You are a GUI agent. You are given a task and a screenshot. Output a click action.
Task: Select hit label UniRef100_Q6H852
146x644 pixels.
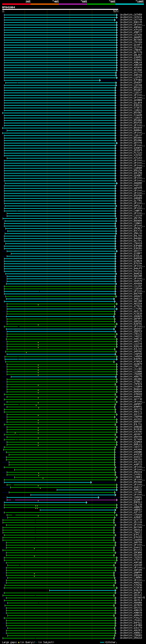[131, 37]
